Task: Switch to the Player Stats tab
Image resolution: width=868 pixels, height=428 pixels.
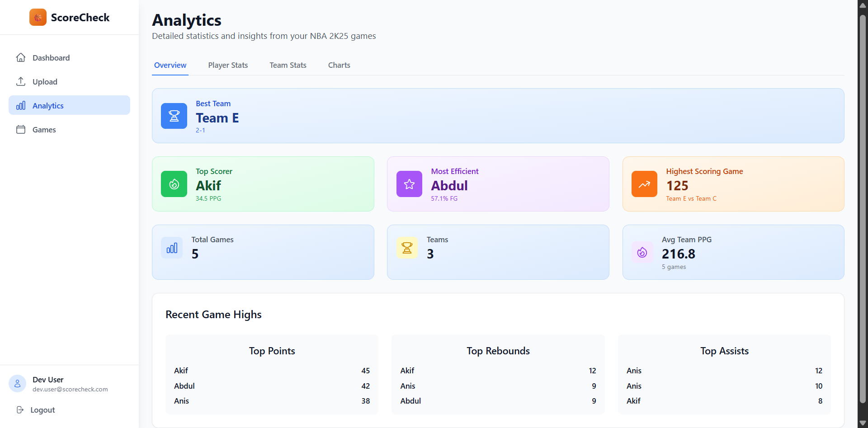Action: point(228,65)
